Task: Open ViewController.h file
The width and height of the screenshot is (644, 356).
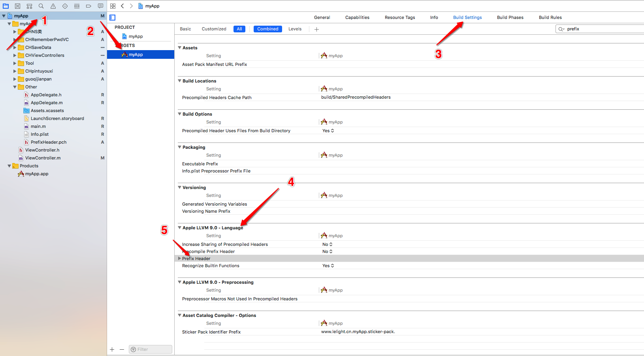Action: tap(39, 150)
